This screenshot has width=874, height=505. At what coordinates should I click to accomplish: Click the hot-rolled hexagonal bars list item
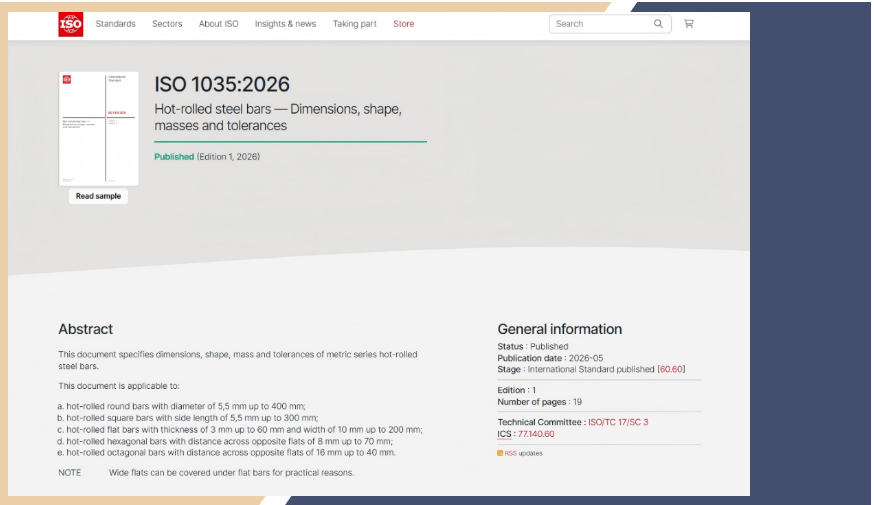[225, 441]
